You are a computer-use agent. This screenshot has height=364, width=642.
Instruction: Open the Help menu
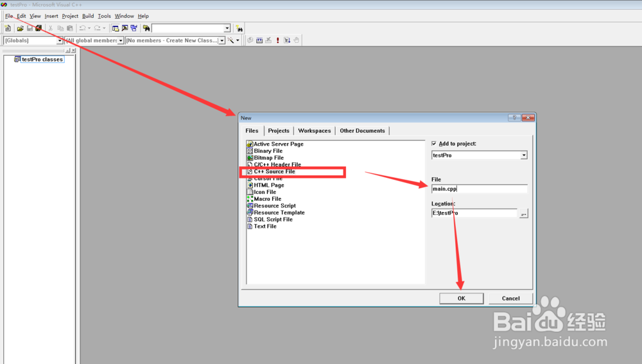pos(143,16)
